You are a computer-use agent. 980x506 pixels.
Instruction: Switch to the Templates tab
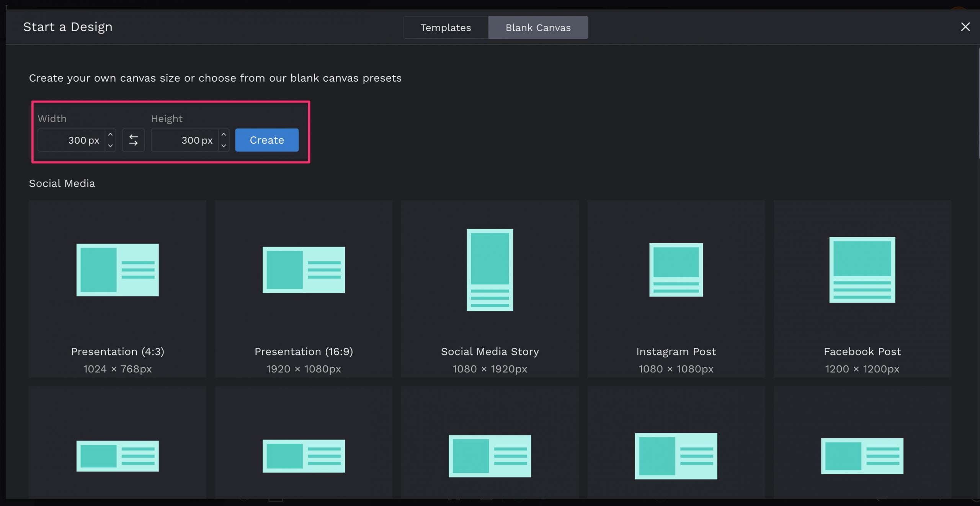(446, 27)
